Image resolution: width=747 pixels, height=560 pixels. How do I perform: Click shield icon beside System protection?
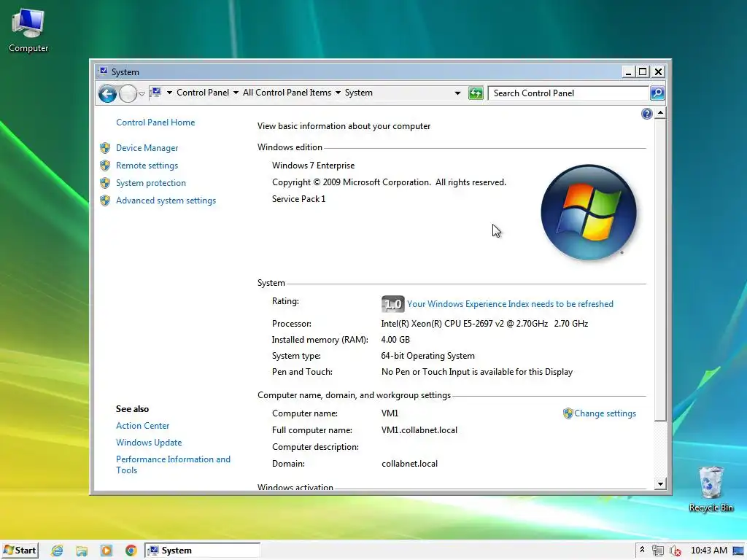click(105, 183)
